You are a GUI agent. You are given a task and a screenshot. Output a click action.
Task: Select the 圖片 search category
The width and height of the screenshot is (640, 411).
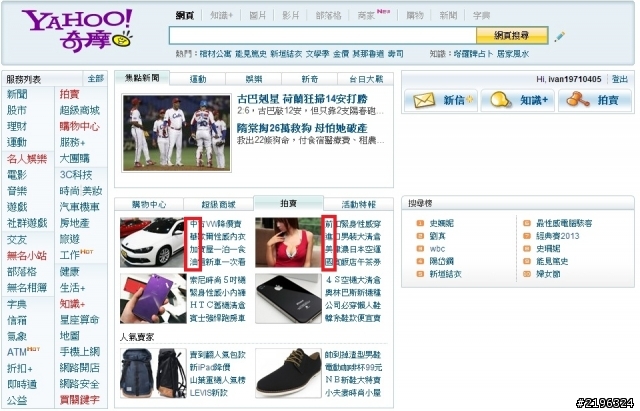(x=258, y=16)
